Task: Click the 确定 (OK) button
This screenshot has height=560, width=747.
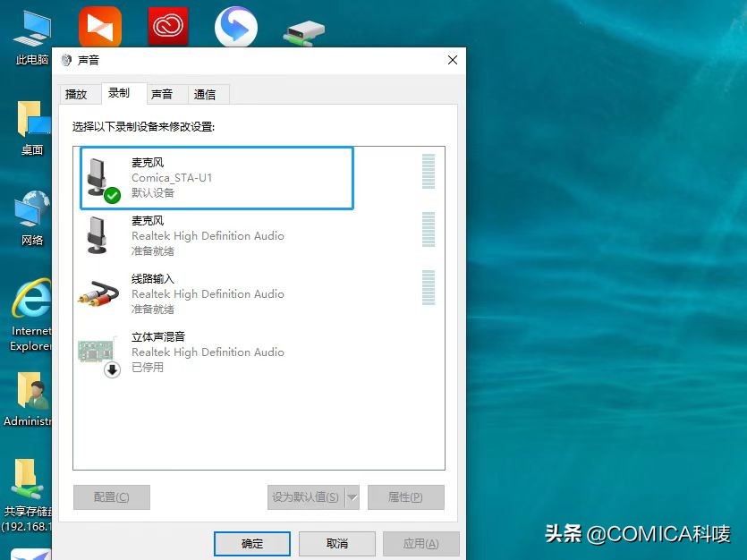Action: (x=251, y=543)
